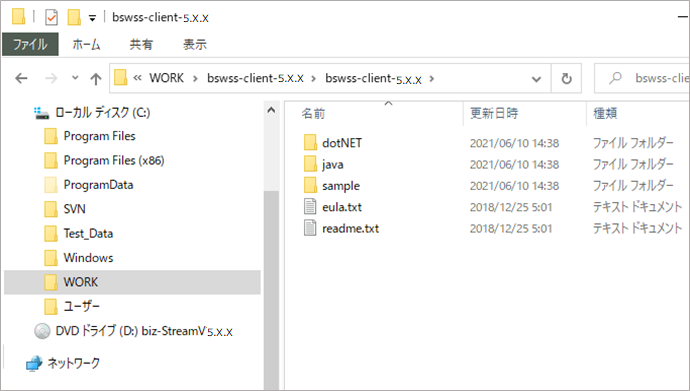
Task: Select the dotNET folder icon
Action: point(310,143)
